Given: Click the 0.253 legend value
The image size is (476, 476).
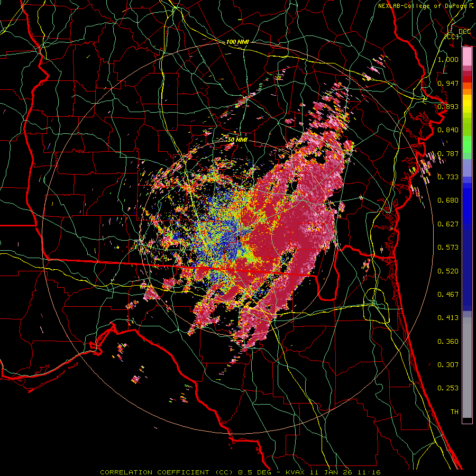Looking at the screenshot, I should coord(448,388).
